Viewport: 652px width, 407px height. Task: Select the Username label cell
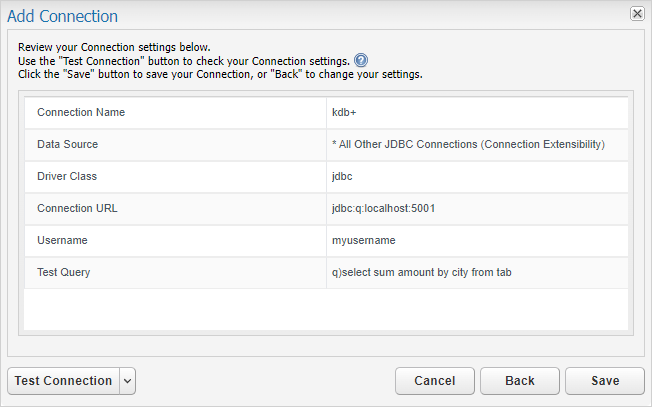click(x=175, y=240)
